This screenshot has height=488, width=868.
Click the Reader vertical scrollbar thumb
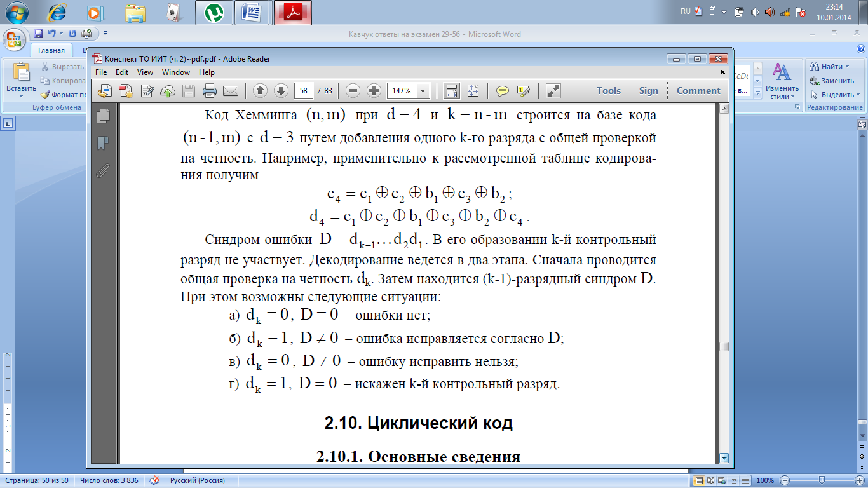tap(724, 347)
